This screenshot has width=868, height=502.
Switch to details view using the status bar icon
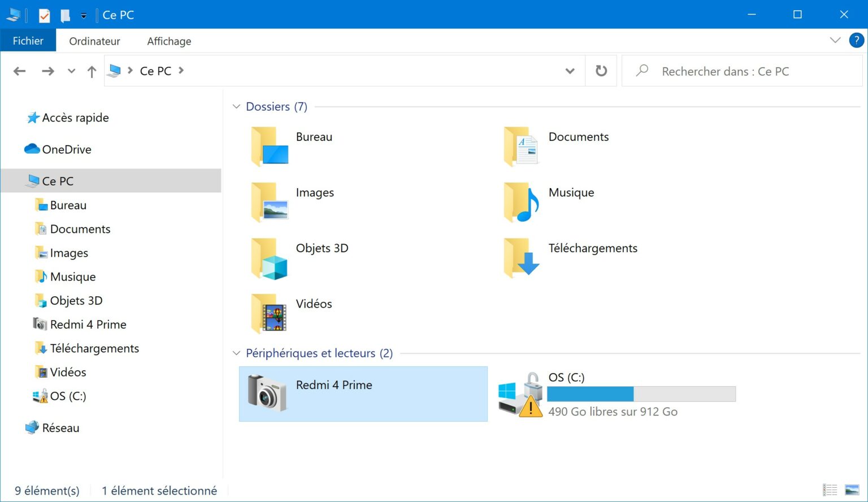pos(830,490)
